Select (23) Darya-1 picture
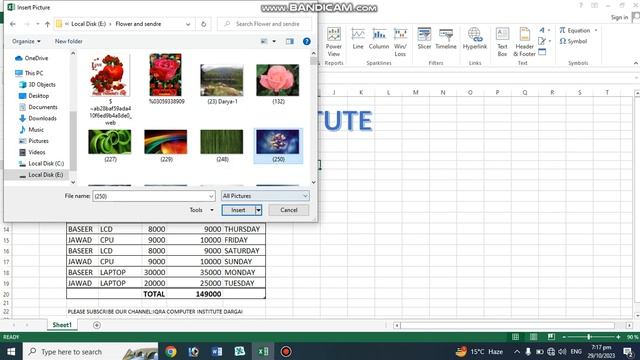 222,80
